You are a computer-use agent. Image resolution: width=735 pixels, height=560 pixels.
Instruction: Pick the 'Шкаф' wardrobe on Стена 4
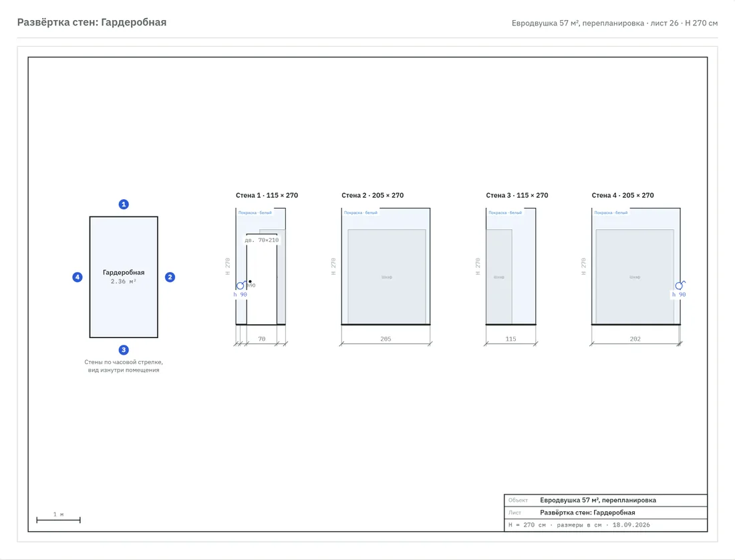pyautogui.click(x=635, y=277)
